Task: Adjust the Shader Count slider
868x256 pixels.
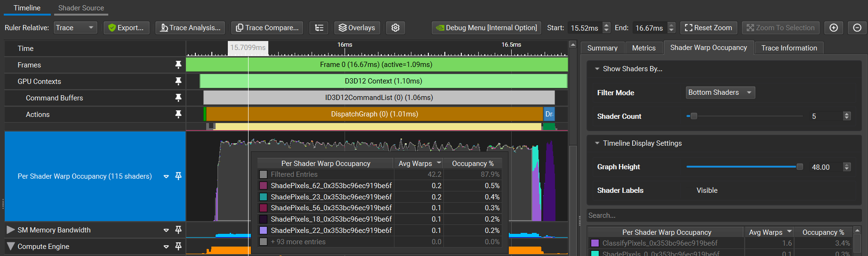Action: [693, 116]
